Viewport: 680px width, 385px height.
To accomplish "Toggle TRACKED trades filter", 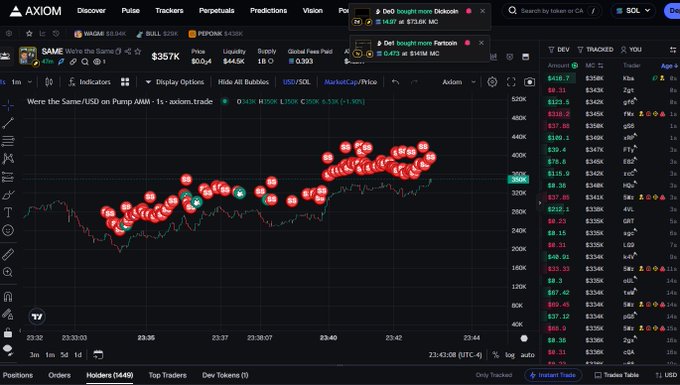I will point(595,50).
